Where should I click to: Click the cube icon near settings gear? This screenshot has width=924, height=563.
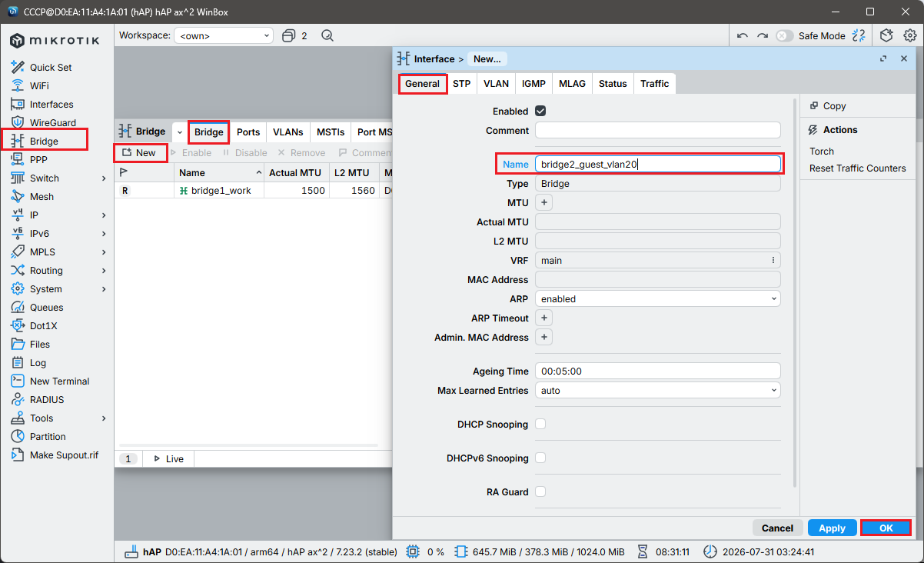887,35
